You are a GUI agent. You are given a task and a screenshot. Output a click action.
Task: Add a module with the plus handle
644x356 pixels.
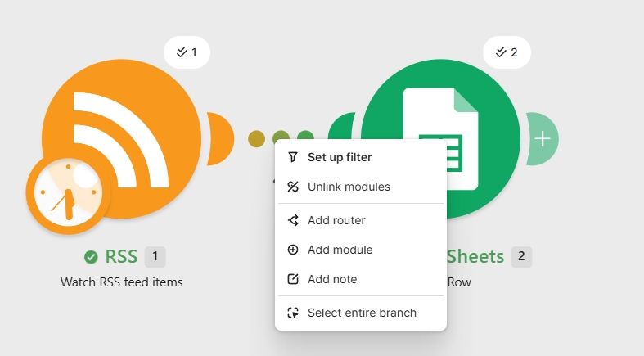(x=543, y=139)
